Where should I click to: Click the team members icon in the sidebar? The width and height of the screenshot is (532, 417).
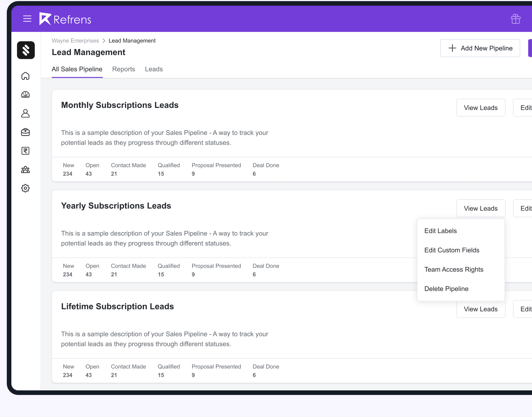tap(25, 169)
